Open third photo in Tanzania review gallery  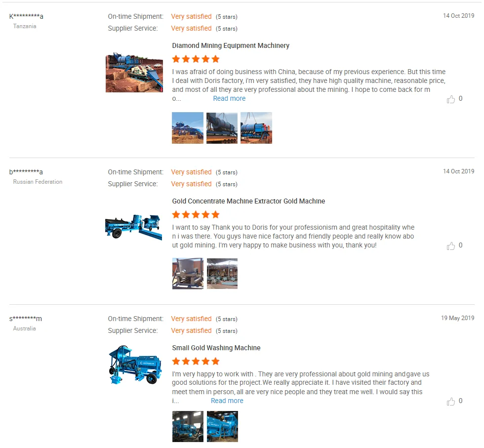[256, 128]
